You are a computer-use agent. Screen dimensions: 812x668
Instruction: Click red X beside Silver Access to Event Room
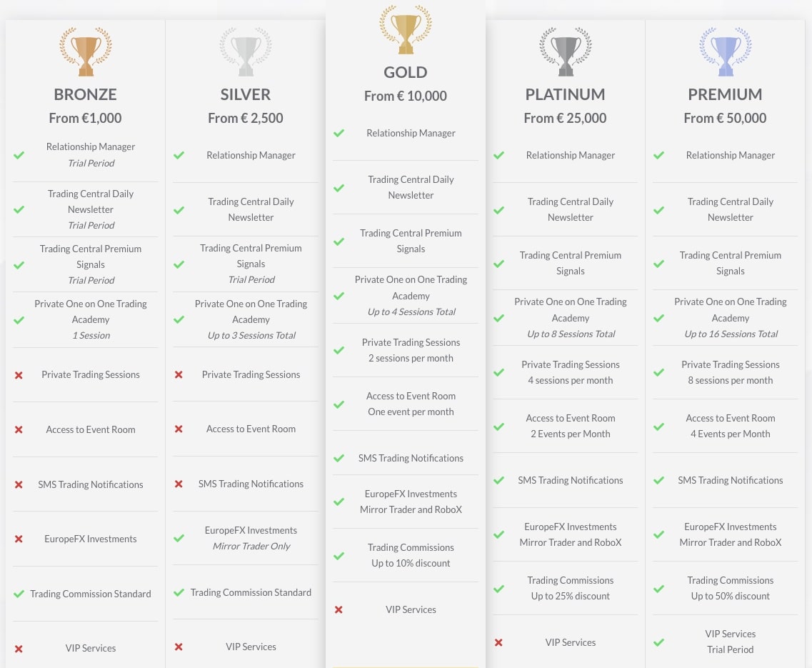pyautogui.click(x=179, y=429)
